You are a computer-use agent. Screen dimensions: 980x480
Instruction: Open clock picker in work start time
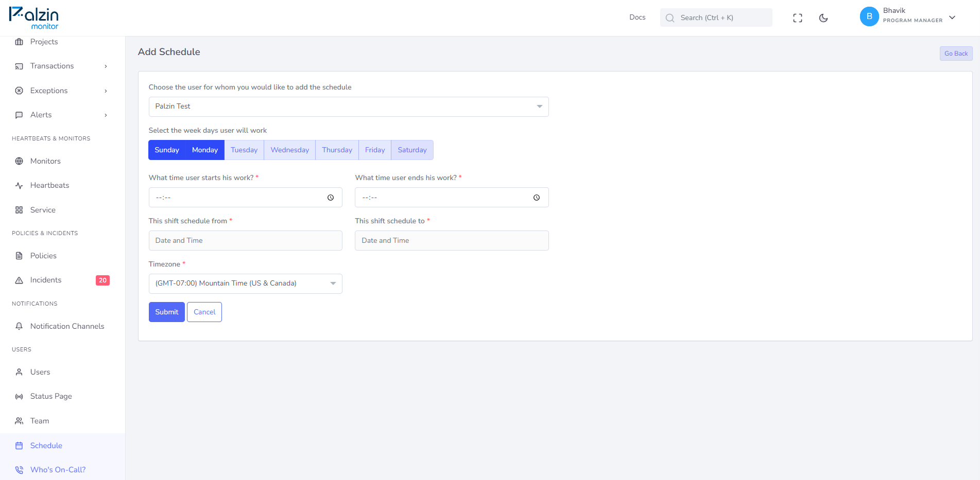331,198
